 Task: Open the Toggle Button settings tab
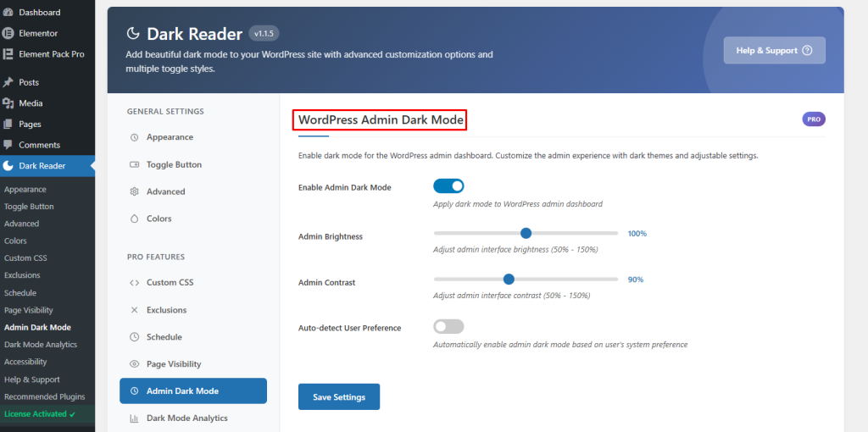coord(193,165)
